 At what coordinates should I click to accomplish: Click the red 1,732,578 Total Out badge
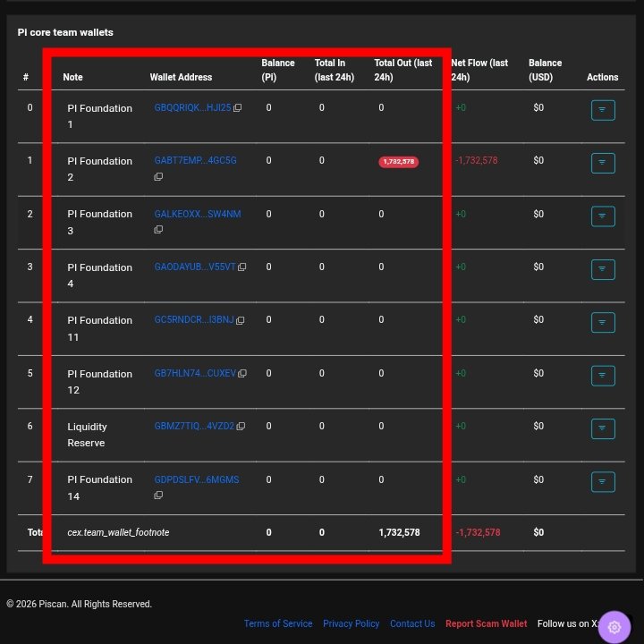398,162
